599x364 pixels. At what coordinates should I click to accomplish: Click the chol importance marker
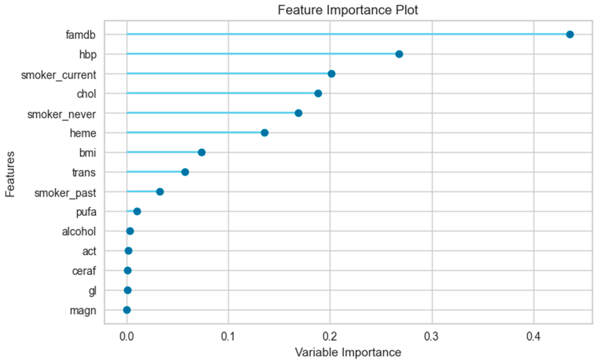[x=318, y=93]
